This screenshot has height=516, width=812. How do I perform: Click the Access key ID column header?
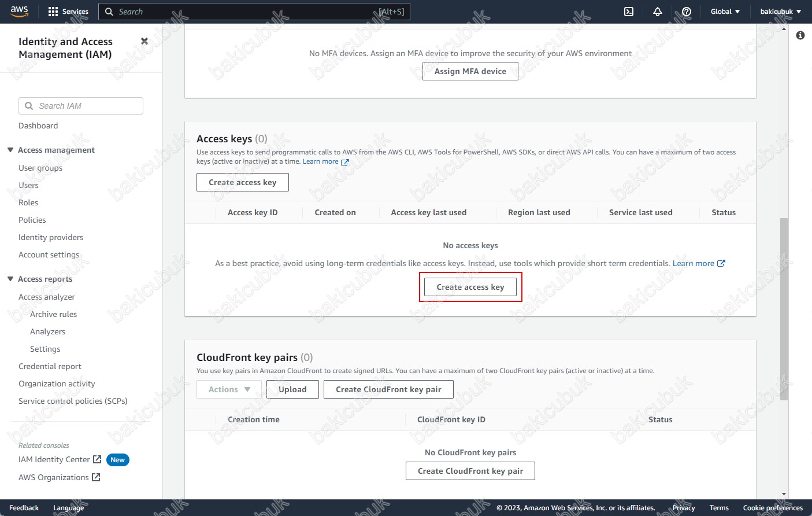pos(253,212)
